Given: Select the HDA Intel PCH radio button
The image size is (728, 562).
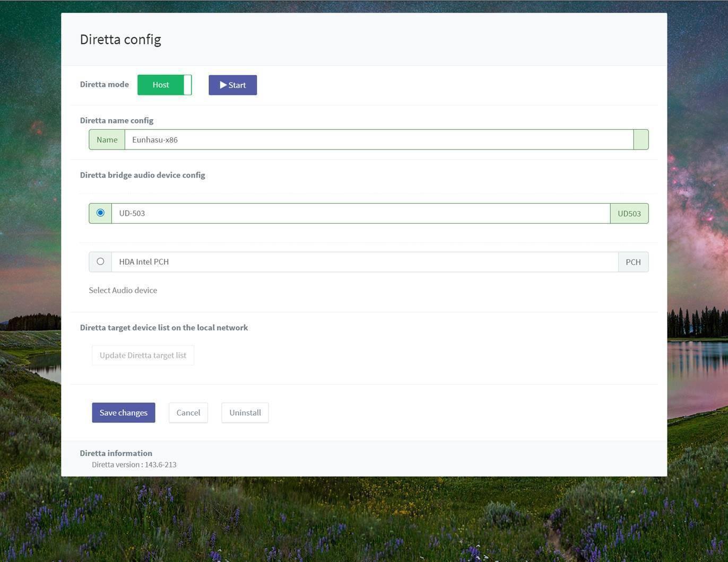Looking at the screenshot, I should click(100, 261).
